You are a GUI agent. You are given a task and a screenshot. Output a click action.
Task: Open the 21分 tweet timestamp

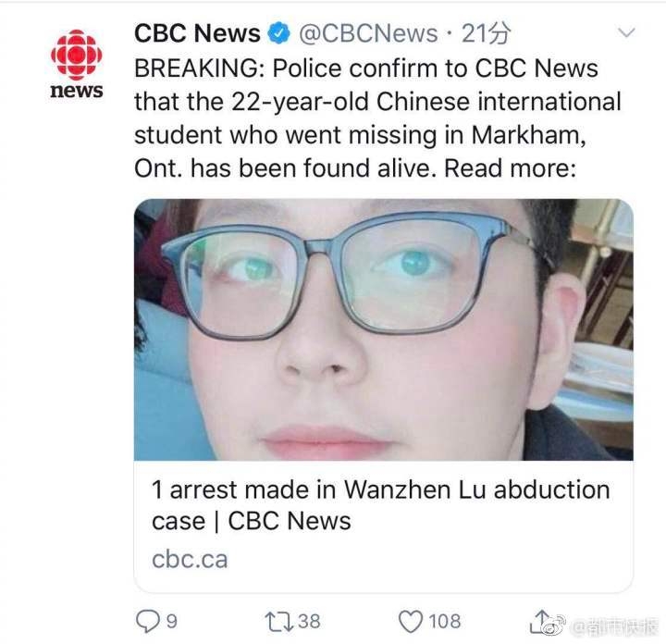point(486,33)
